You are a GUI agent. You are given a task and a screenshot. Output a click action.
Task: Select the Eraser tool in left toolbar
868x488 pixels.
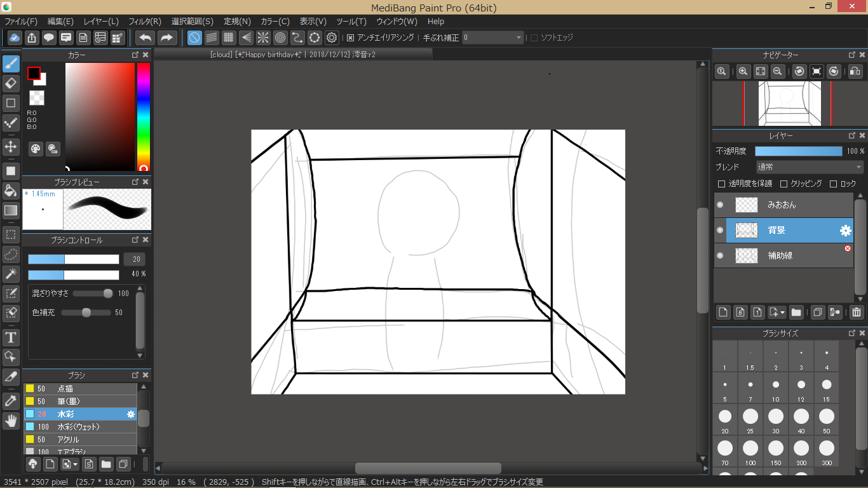coord(11,83)
